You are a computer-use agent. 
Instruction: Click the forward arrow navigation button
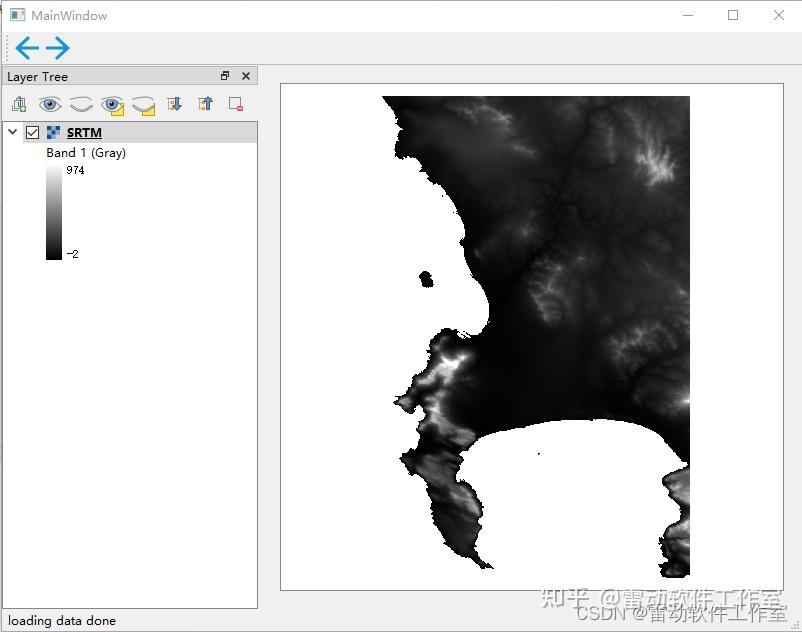coord(58,48)
